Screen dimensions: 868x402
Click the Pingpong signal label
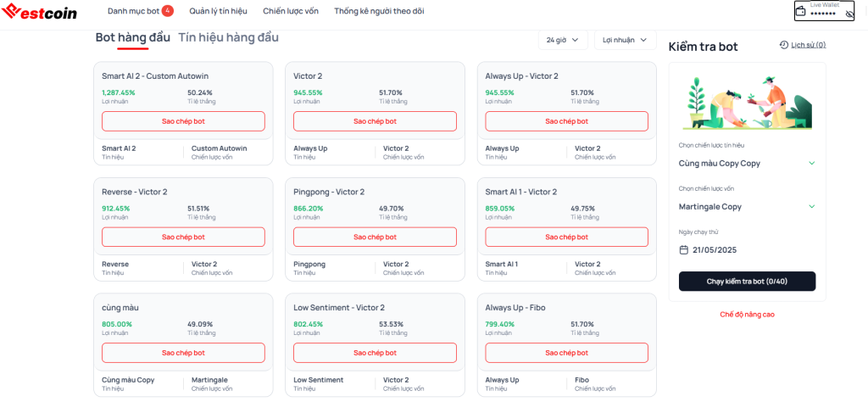(x=309, y=264)
